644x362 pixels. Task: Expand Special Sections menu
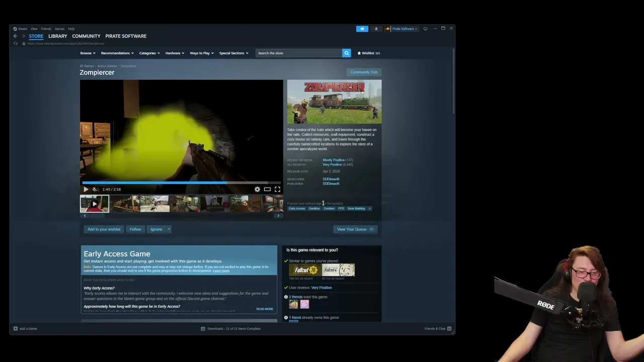coord(233,53)
